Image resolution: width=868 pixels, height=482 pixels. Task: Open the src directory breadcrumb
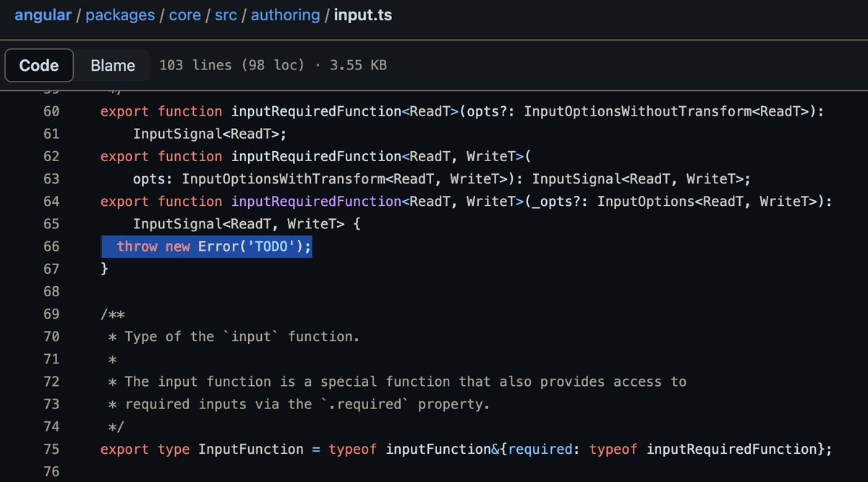point(226,14)
